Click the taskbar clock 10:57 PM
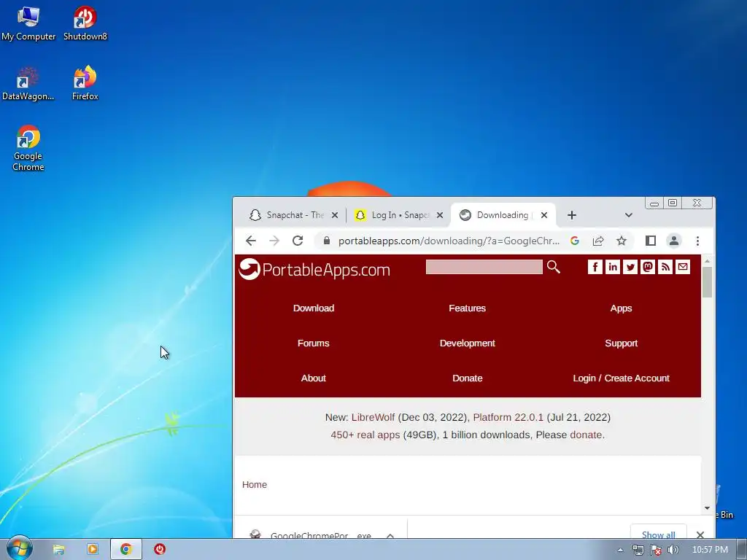The width and height of the screenshot is (747, 560). (710, 550)
